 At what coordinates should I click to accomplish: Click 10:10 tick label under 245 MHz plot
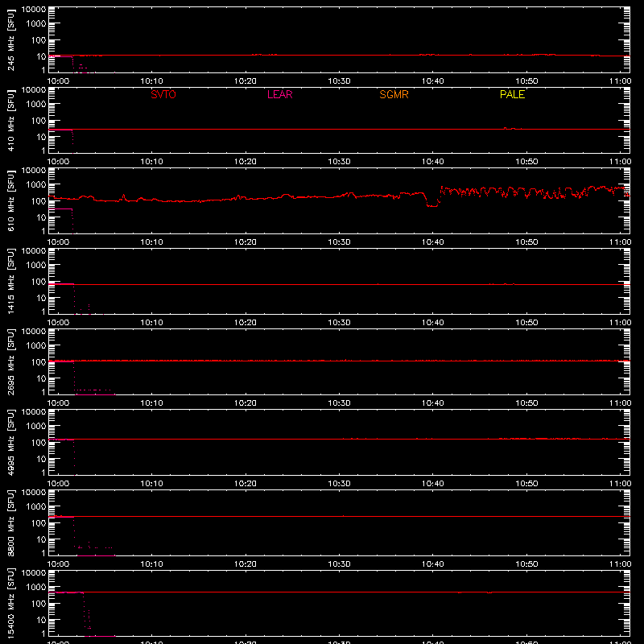[x=151, y=81]
